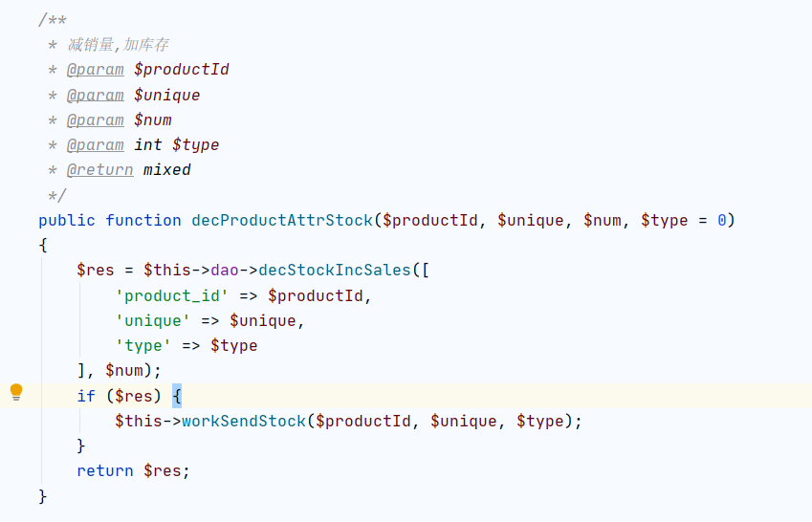
Task: Click the default value 0 in signature
Action: coord(722,220)
